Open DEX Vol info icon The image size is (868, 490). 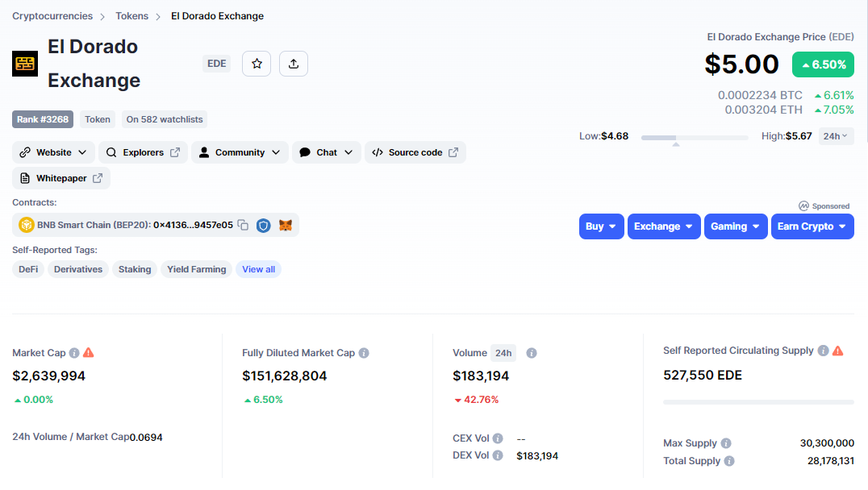click(498, 455)
